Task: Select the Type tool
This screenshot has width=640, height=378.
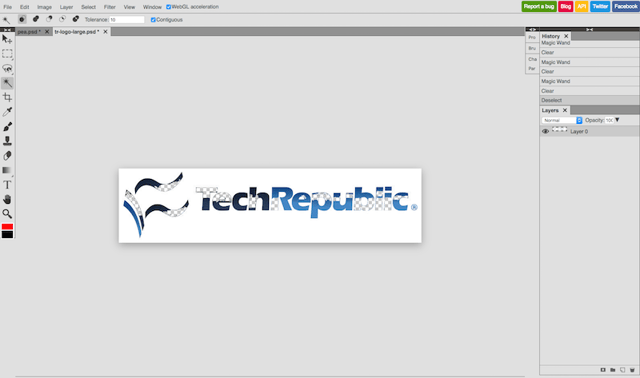Action: (x=7, y=185)
